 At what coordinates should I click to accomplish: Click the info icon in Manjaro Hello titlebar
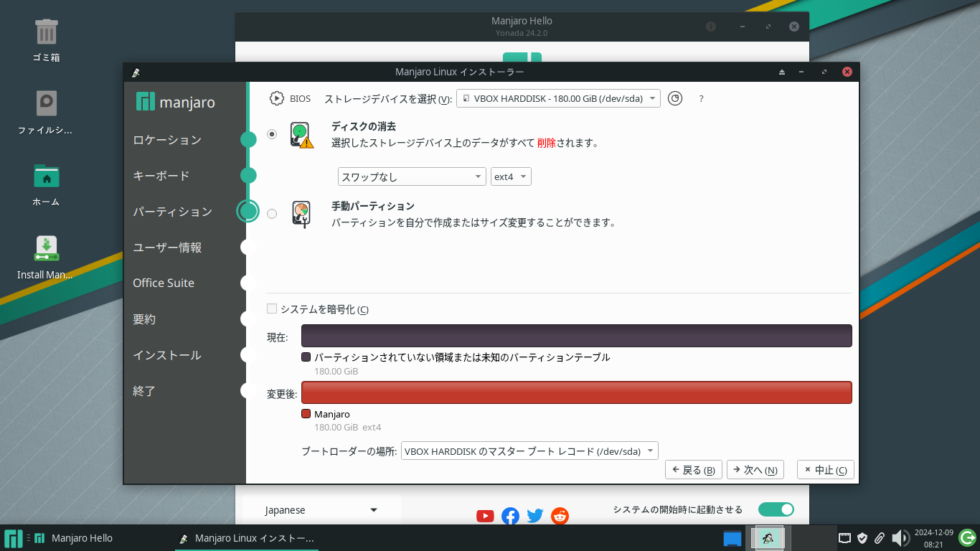(x=711, y=27)
